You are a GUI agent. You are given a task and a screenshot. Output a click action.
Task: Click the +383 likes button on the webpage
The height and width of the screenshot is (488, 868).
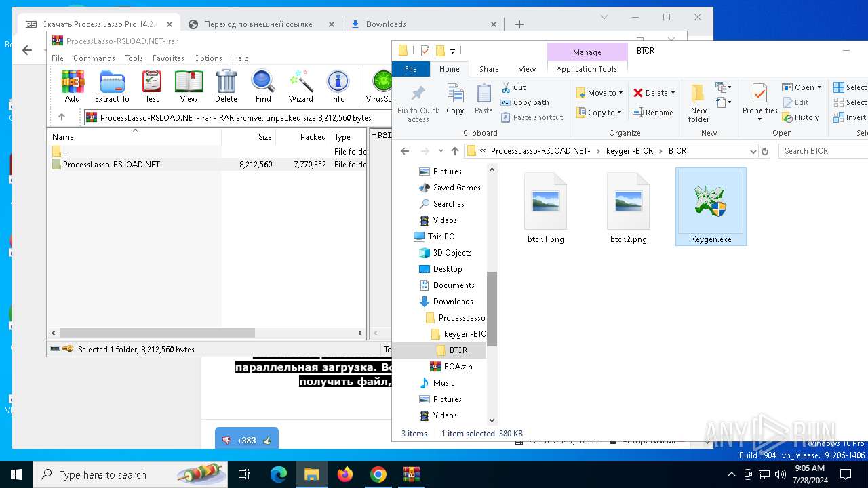click(x=247, y=440)
